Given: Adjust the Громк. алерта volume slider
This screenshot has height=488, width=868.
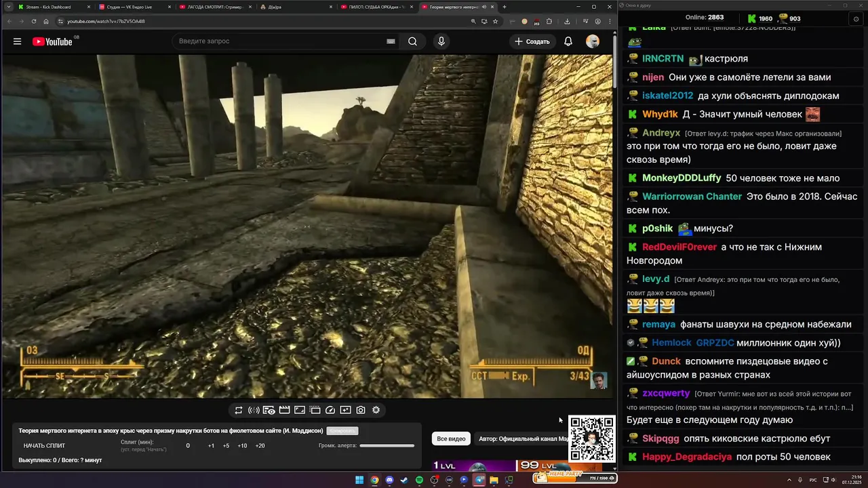Looking at the screenshot, I should [387, 446].
